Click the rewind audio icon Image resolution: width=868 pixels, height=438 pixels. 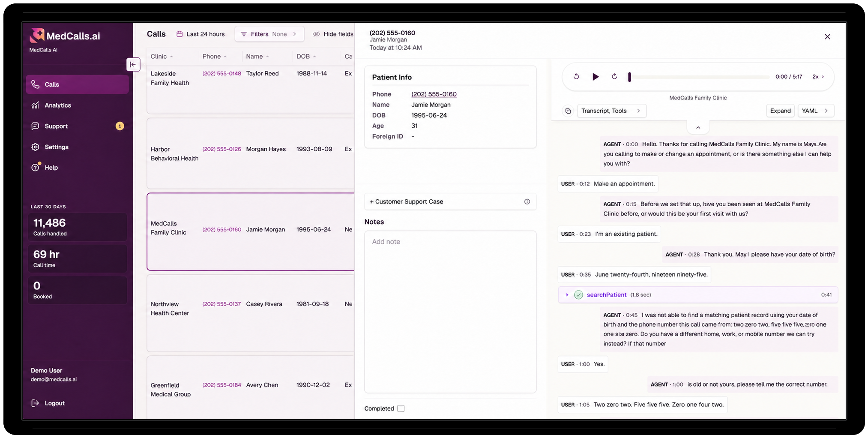pyautogui.click(x=576, y=77)
